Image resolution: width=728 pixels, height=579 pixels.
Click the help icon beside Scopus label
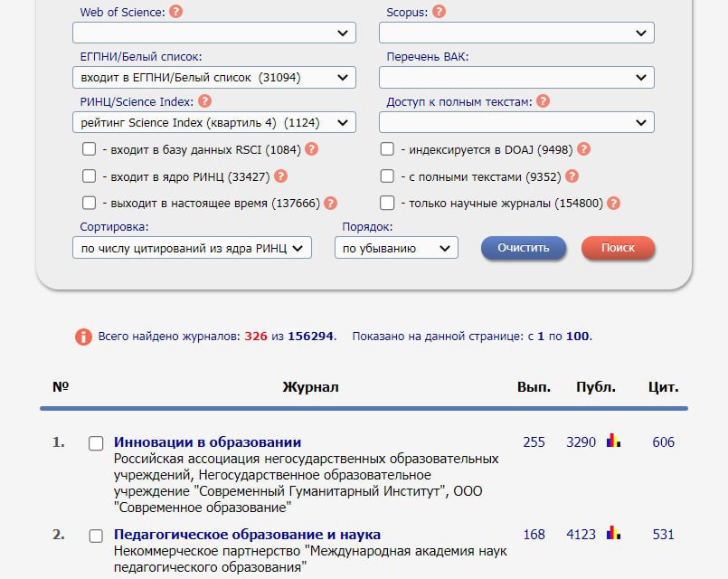(x=439, y=12)
